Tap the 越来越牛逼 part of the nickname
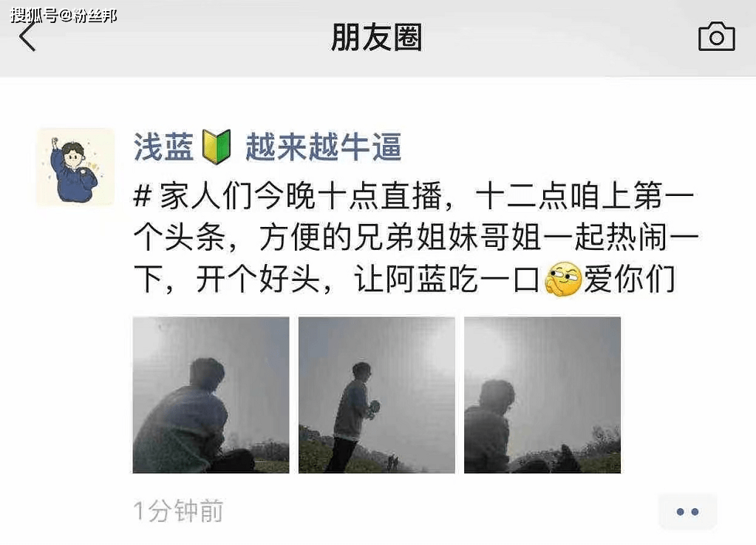 (x=324, y=146)
